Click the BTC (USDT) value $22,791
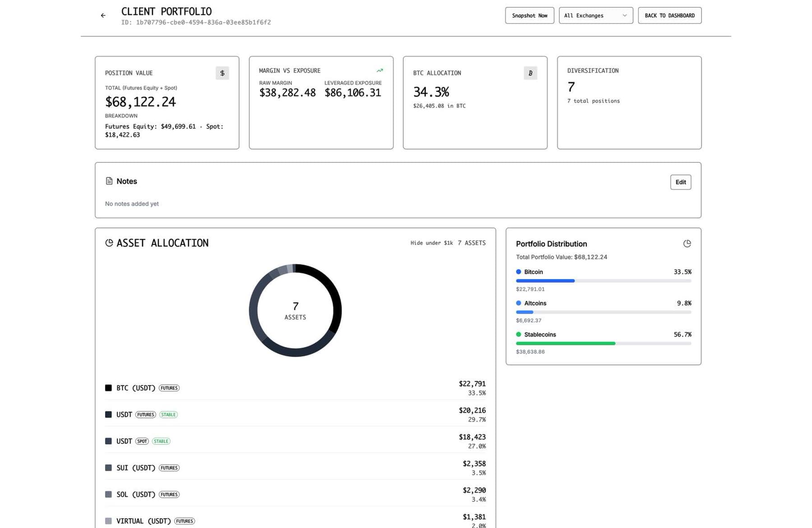The width and height of the screenshot is (812, 528). [472, 384]
